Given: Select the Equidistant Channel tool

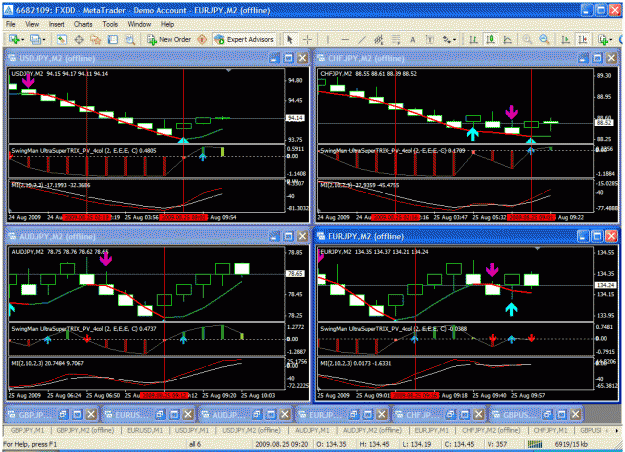Looking at the screenshot, I should (379, 39).
